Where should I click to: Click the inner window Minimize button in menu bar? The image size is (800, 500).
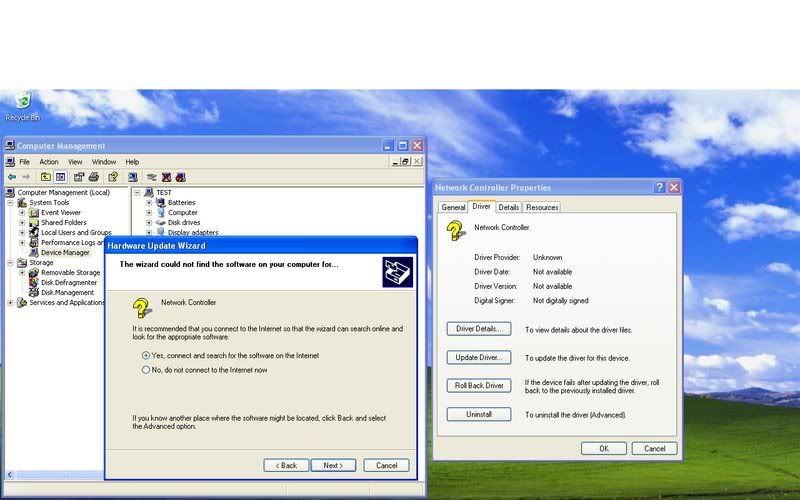(x=395, y=161)
